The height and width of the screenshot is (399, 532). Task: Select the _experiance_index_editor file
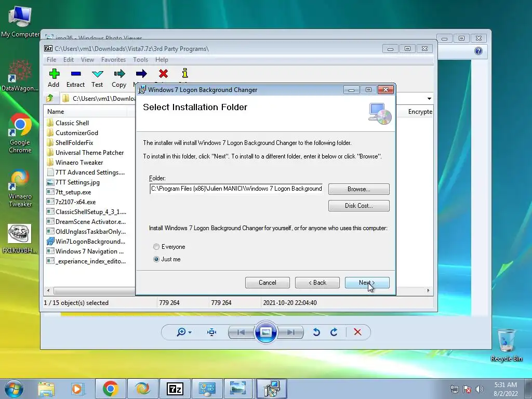tap(90, 261)
